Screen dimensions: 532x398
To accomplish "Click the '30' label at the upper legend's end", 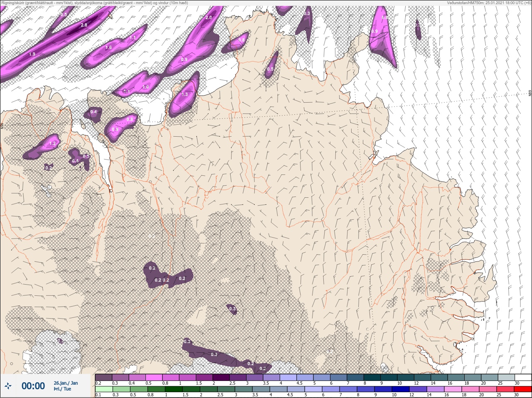I will point(517,383).
